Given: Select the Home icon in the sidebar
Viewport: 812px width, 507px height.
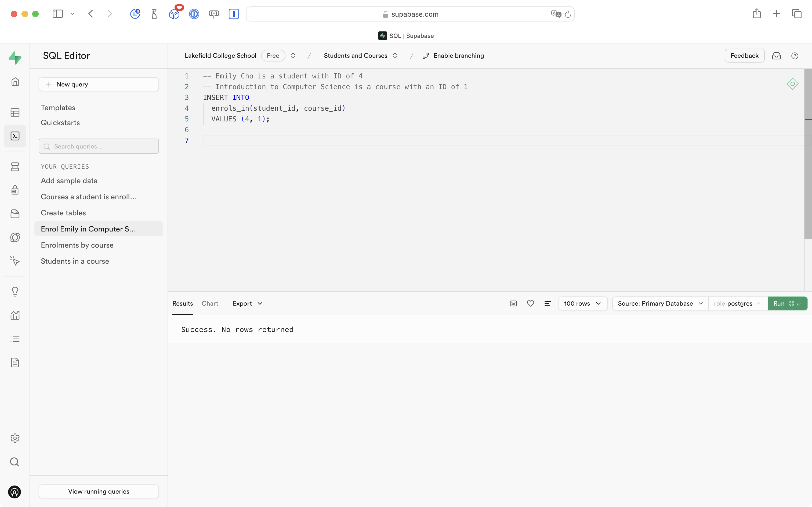Looking at the screenshot, I should 15,81.
